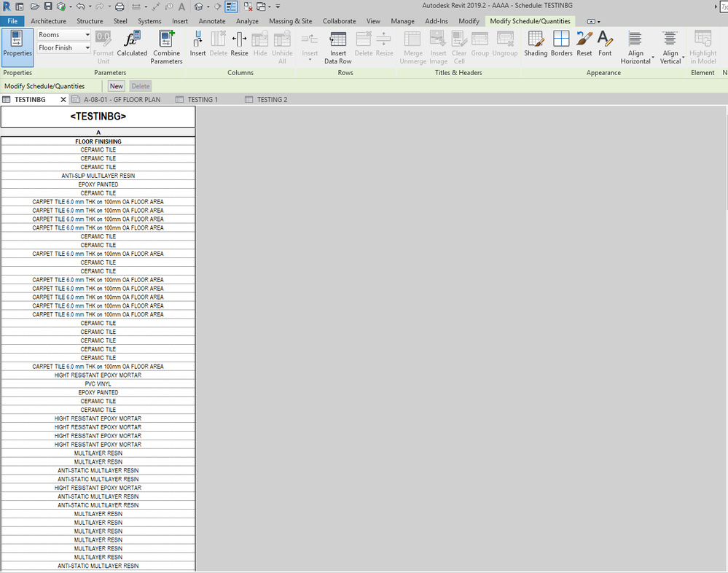
Task: Click Close Inactive Views icon
Action: click(248, 7)
